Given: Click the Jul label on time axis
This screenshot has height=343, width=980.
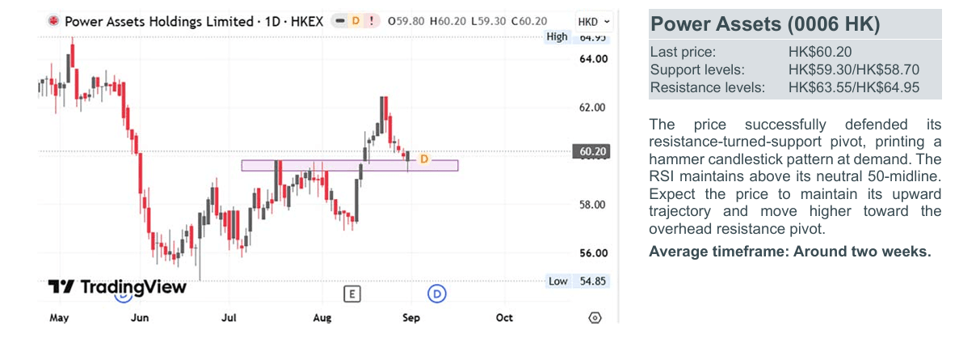Looking at the screenshot, I should click(x=230, y=318).
